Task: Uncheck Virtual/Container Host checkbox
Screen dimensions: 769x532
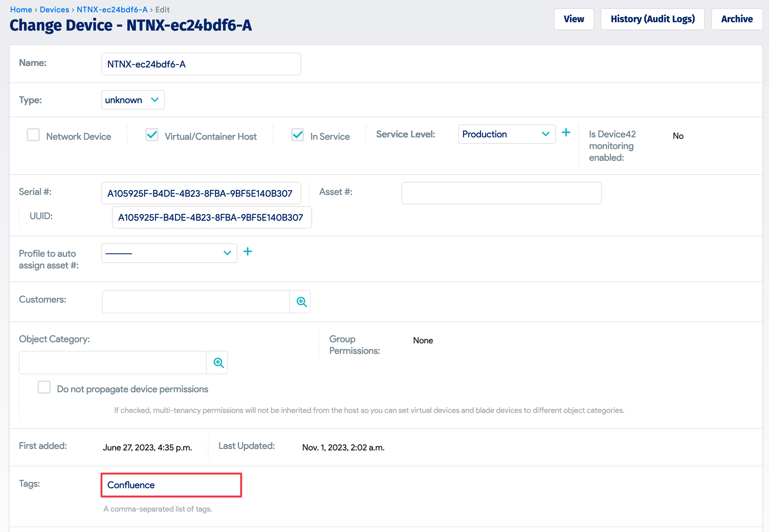Action: click(x=152, y=135)
